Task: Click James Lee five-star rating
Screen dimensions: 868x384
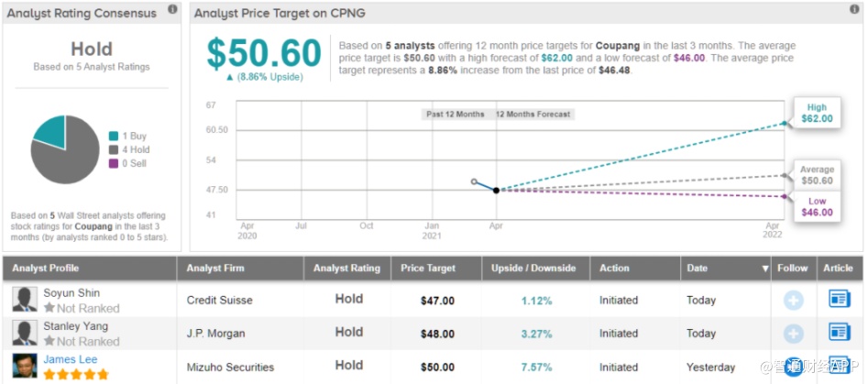Action: 76,374
